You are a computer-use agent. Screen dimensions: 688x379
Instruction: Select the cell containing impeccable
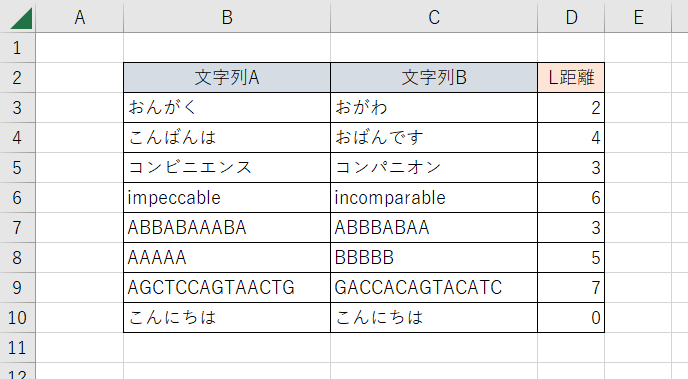click(x=227, y=198)
